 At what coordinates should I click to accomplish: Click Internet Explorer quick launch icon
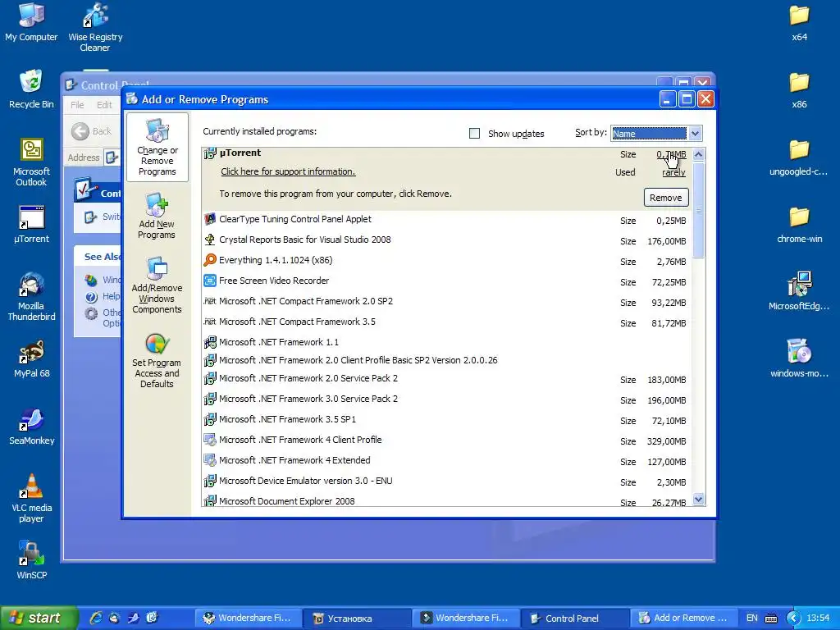pyautogui.click(x=96, y=618)
